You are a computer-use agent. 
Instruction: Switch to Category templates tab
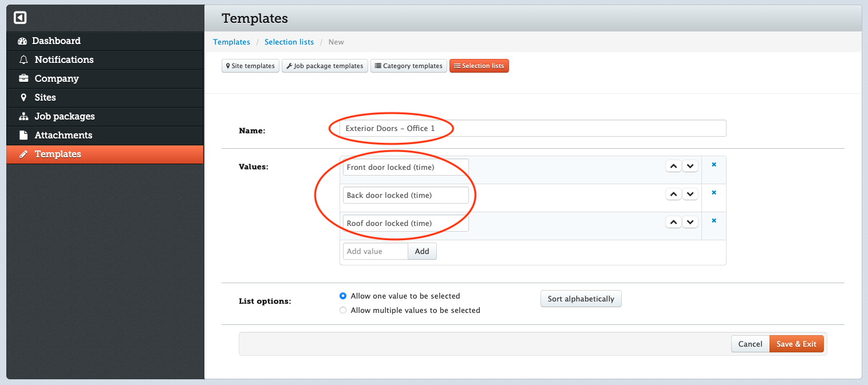409,66
